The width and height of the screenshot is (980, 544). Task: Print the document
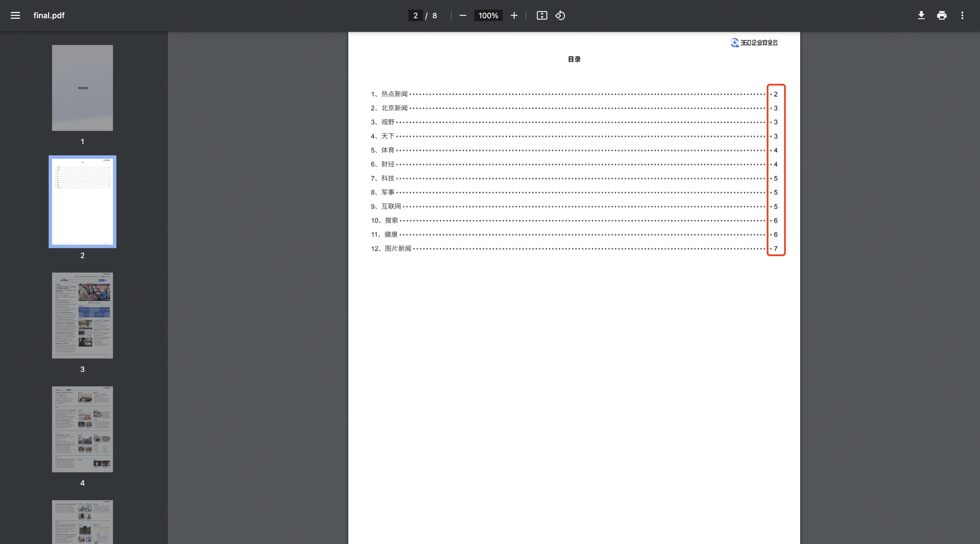click(942, 15)
